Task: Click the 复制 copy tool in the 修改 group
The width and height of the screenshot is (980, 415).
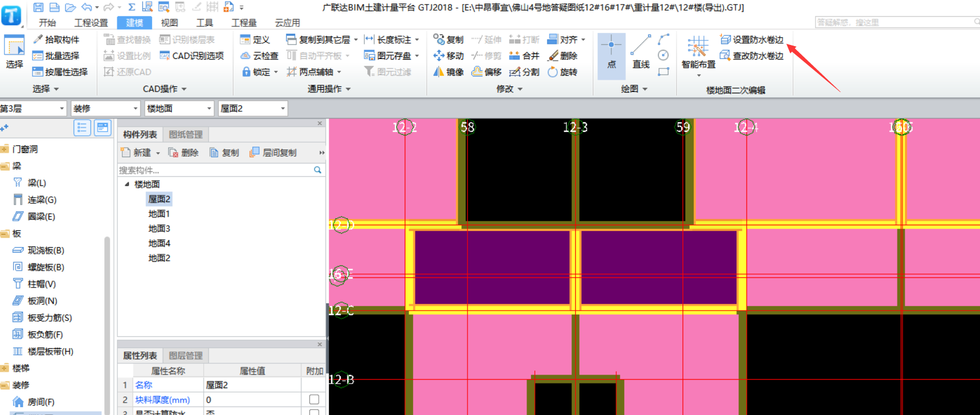Action: [448, 39]
